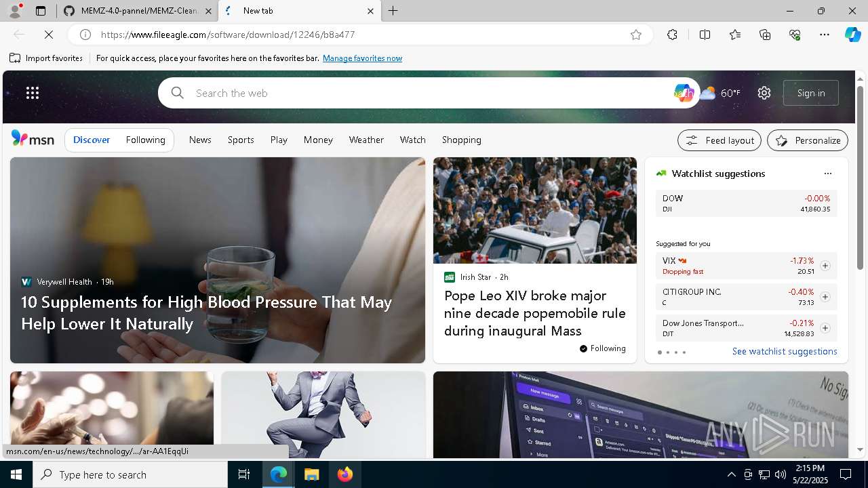Open File Explorer from taskbar
Viewport: 868px width, 488px height.
[x=311, y=474]
